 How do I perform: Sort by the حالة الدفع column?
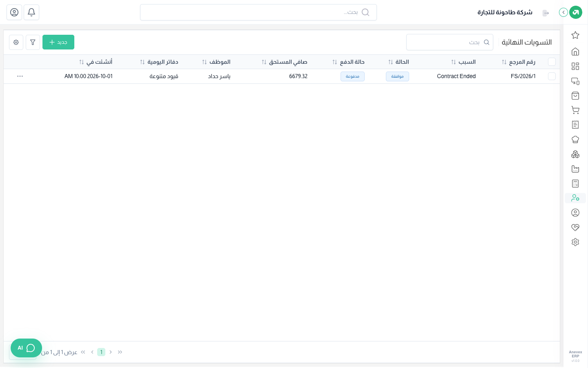[x=348, y=62]
